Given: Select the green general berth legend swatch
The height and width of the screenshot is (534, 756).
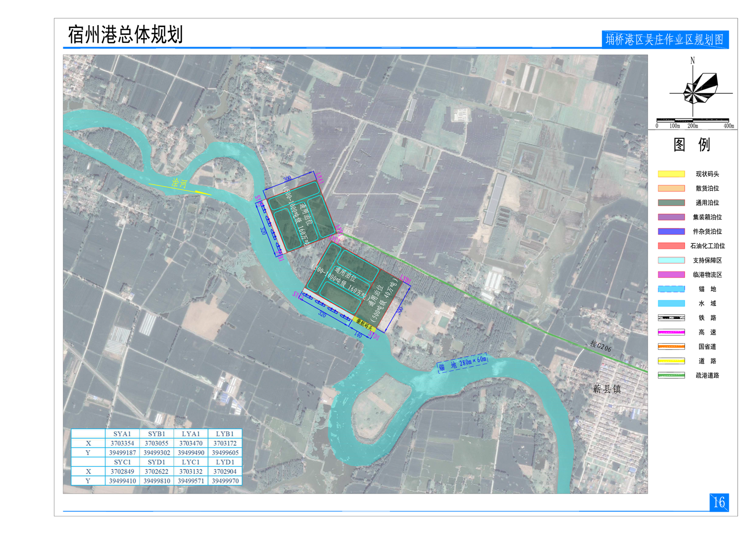Looking at the screenshot, I should [x=671, y=203].
